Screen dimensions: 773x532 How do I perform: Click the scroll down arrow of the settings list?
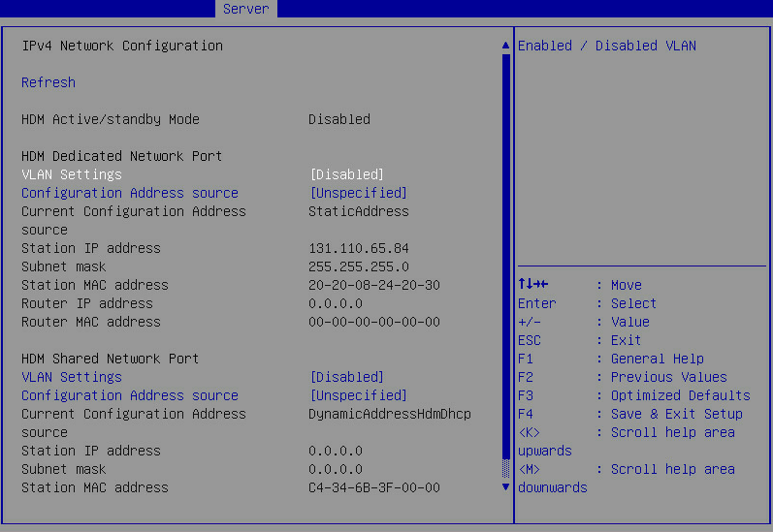[505, 486]
